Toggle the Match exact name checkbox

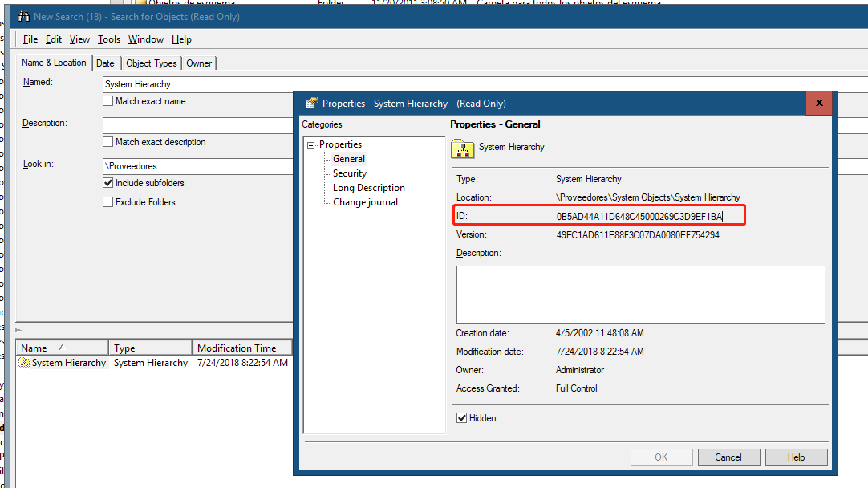pyautogui.click(x=108, y=101)
